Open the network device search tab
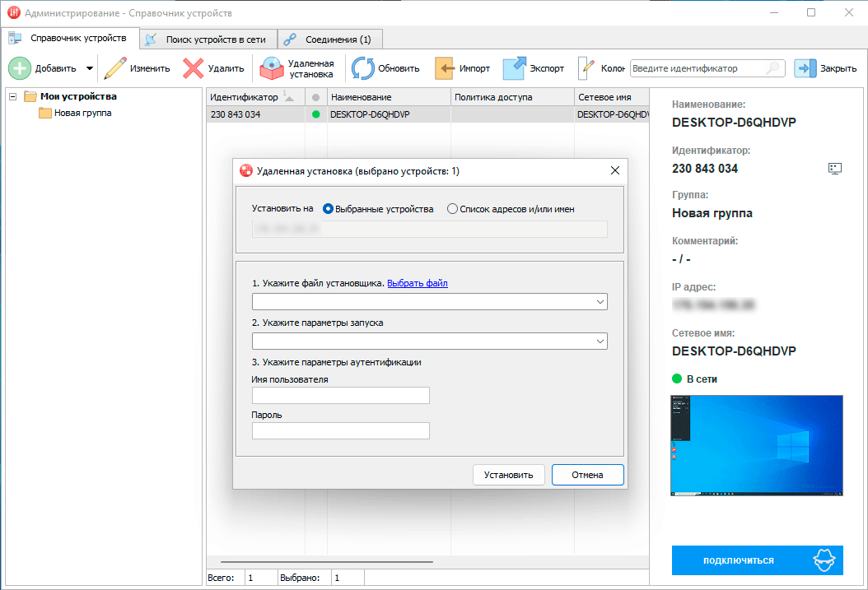 click(x=208, y=39)
